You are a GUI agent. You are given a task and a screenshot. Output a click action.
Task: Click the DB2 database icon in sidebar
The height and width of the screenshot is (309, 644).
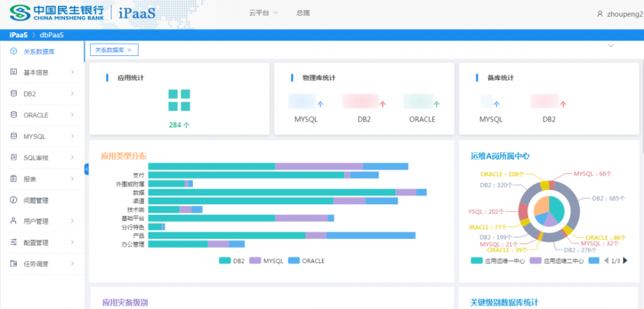(x=14, y=93)
